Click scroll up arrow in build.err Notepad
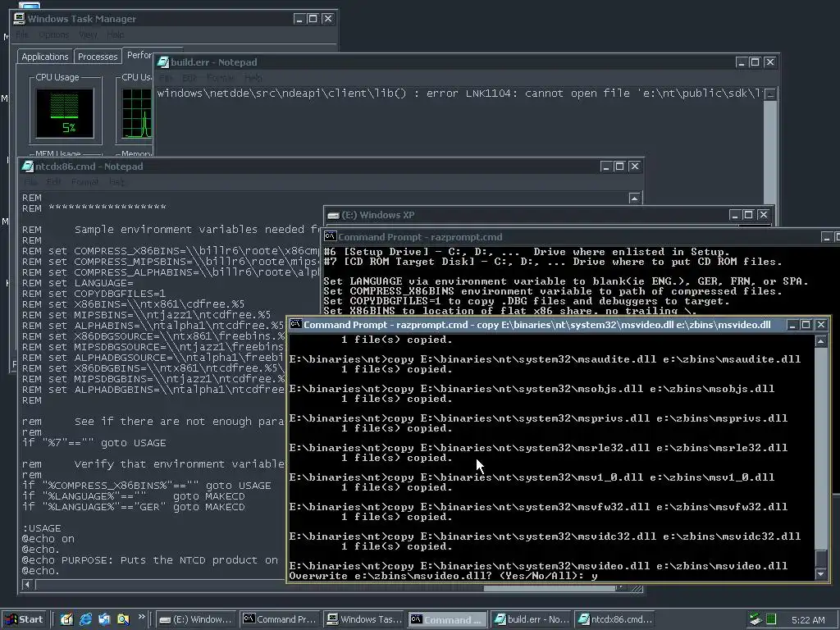840x630 pixels. click(770, 94)
